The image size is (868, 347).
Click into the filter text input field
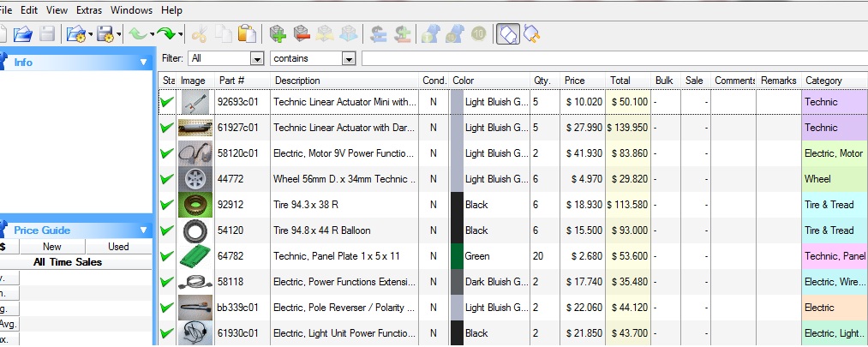pos(614,58)
